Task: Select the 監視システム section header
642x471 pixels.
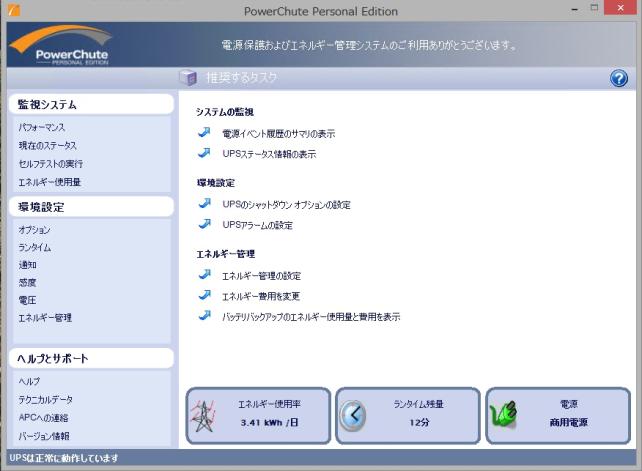Action: tap(91, 104)
